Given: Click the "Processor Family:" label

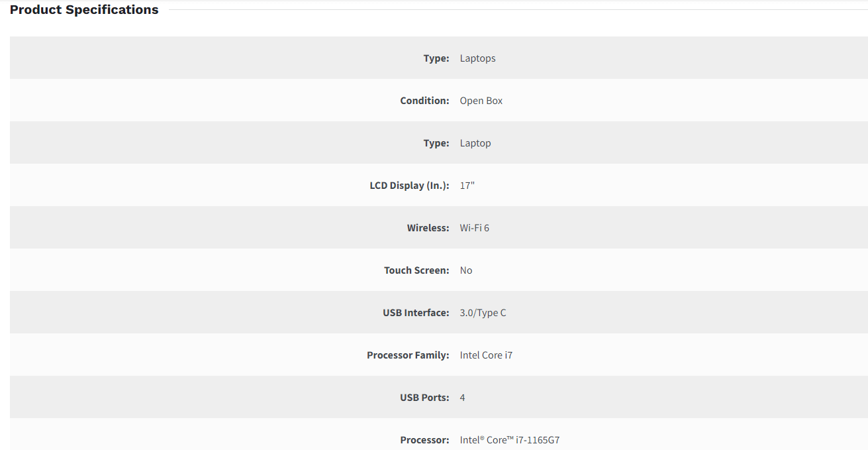Looking at the screenshot, I should 408,355.
